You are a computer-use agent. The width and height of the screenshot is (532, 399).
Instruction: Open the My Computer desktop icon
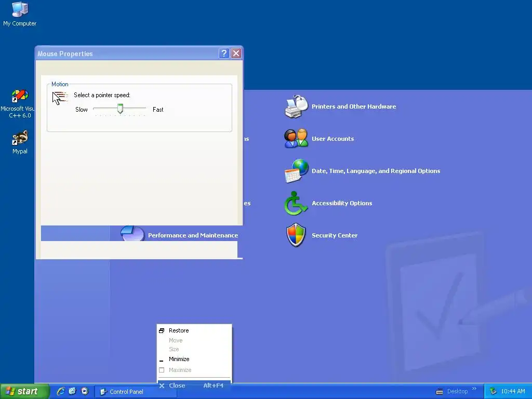point(20,14)
